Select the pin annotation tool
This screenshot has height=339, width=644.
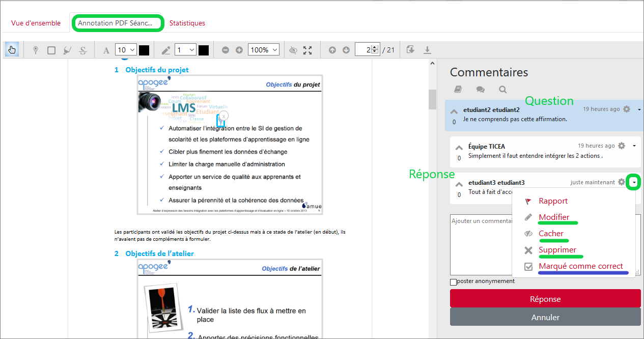(35, 50)
